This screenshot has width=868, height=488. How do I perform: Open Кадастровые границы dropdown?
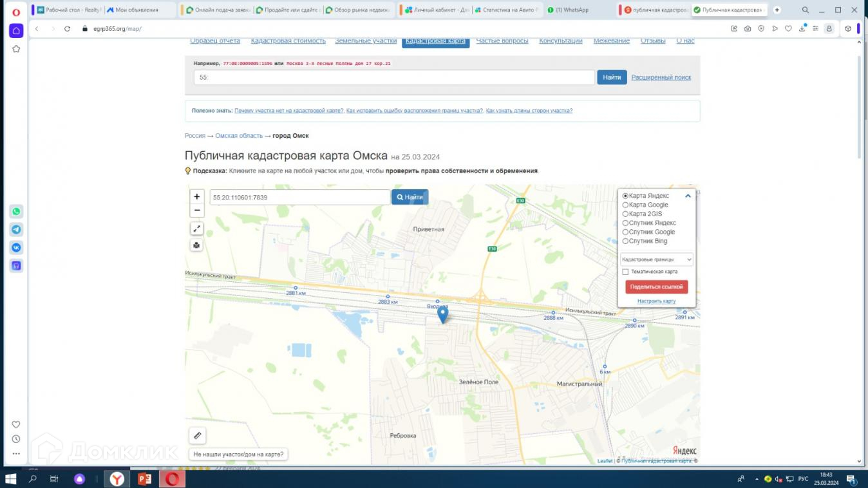click(x=657, y=259)
